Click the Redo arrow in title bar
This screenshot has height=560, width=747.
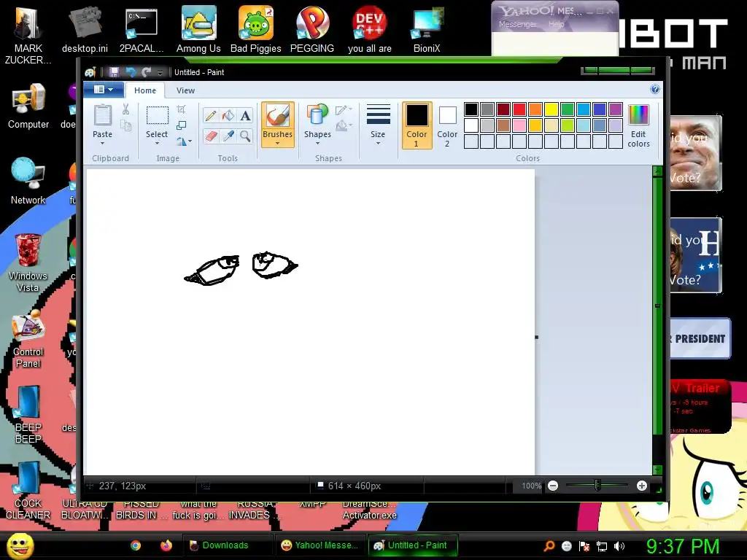(146, 72)
